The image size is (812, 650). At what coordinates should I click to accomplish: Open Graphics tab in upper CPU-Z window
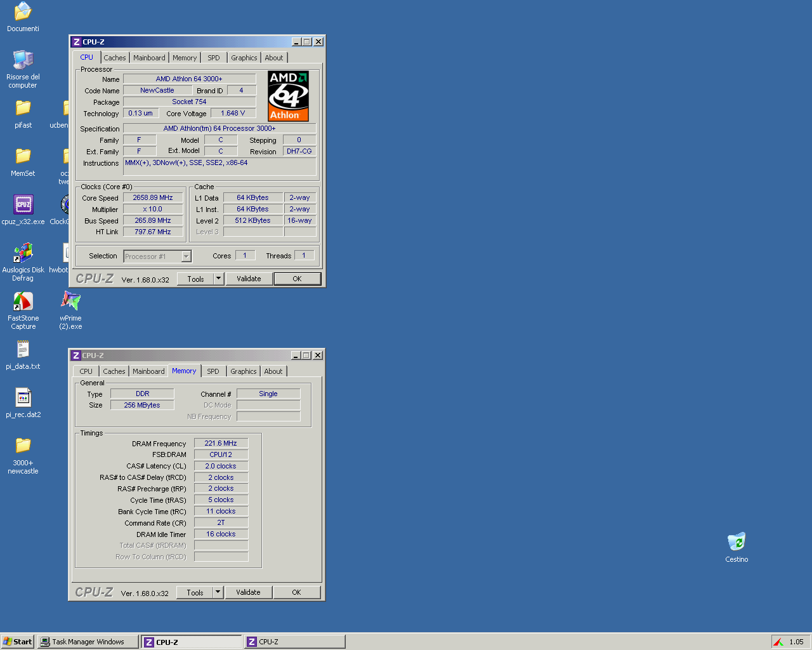pyautogui.click(x=244, y=58)
